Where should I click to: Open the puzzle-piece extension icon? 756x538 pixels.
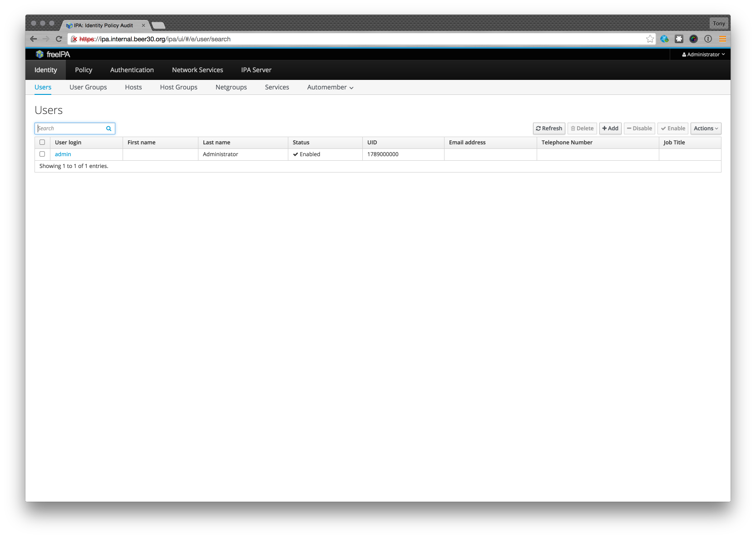pos(679,39)
